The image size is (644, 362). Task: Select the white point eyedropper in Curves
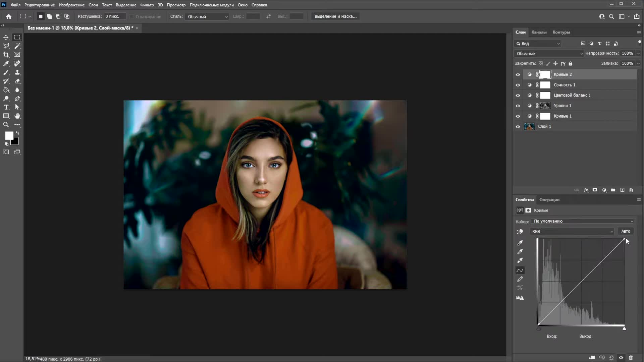click(520, 260)
